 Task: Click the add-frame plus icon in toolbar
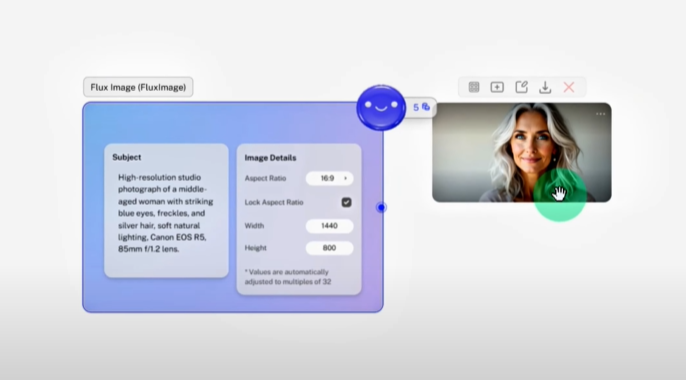497,87
